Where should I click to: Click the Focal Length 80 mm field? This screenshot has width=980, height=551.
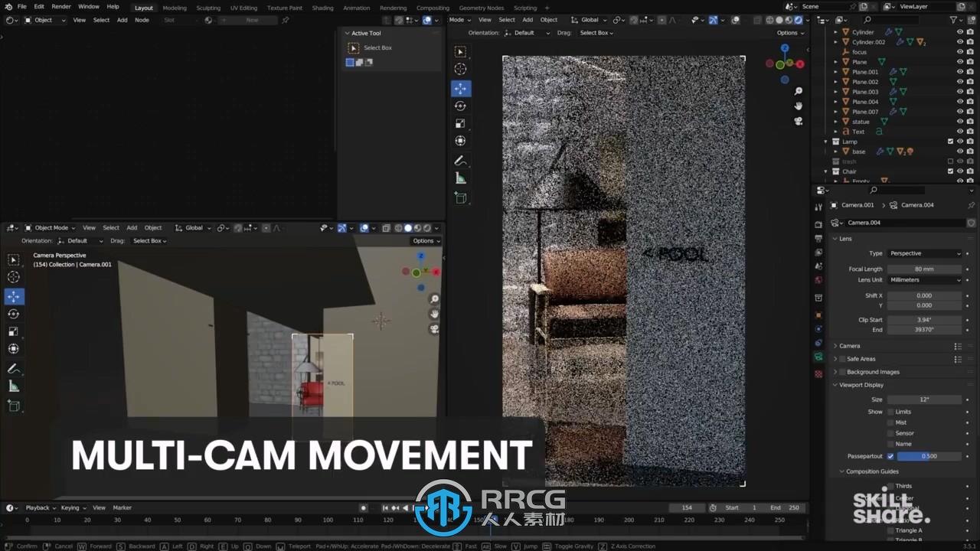coord(924,269)
